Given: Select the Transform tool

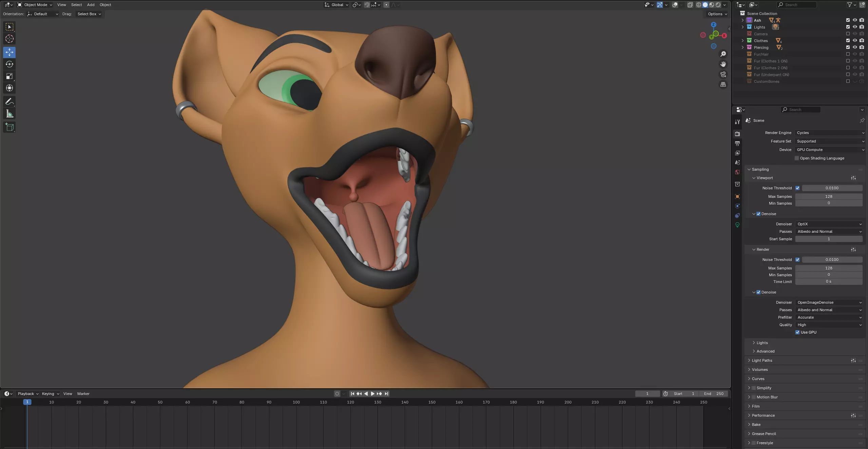Looking at the screenshot, I should 9,88.
